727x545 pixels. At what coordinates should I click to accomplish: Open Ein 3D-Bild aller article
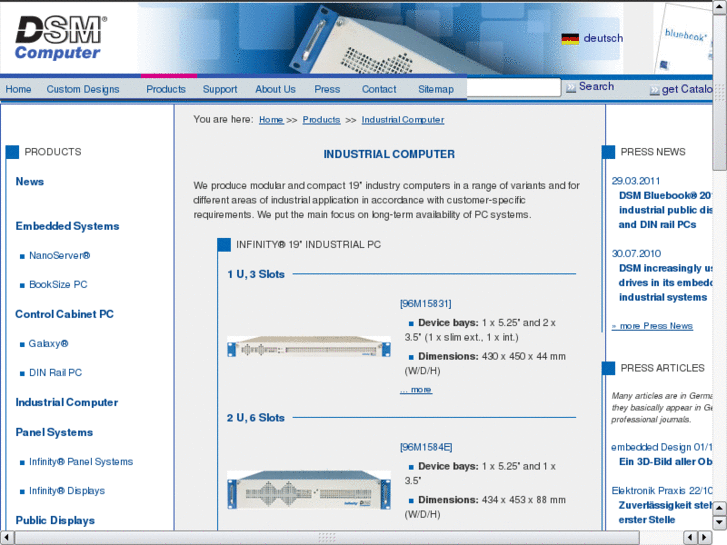coord(665,462)
